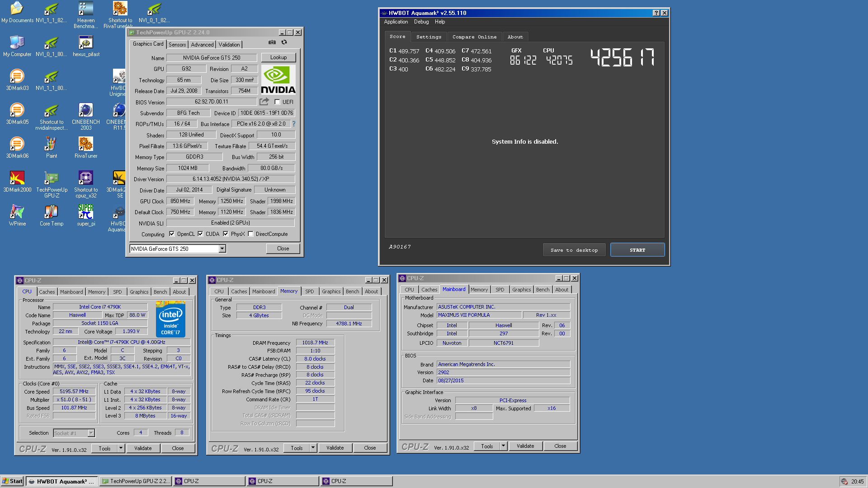Click the BIOS export share icon in GPU-Z
Image resolution: width=868 pixels, height=488 pixels.
click(x=264, y=102)
